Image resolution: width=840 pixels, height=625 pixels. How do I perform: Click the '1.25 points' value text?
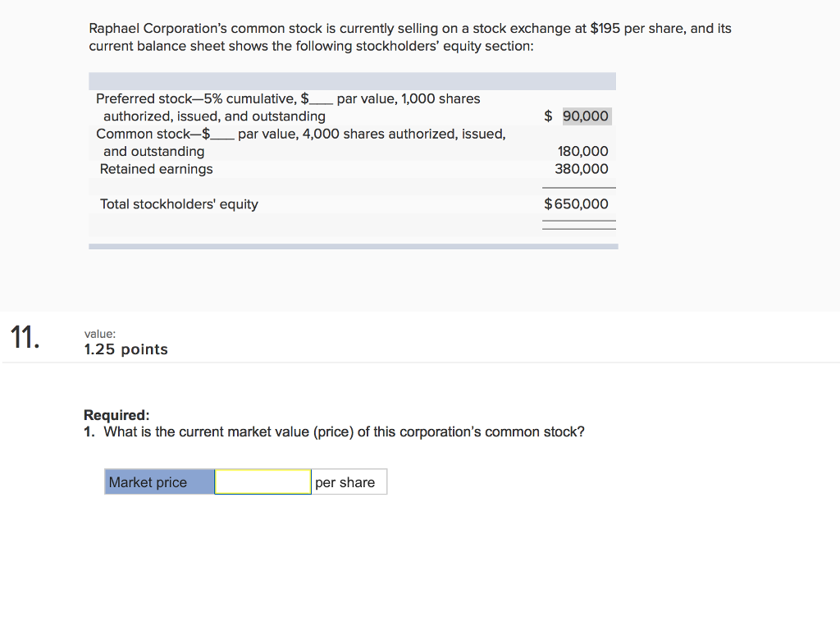click(126, 349)
